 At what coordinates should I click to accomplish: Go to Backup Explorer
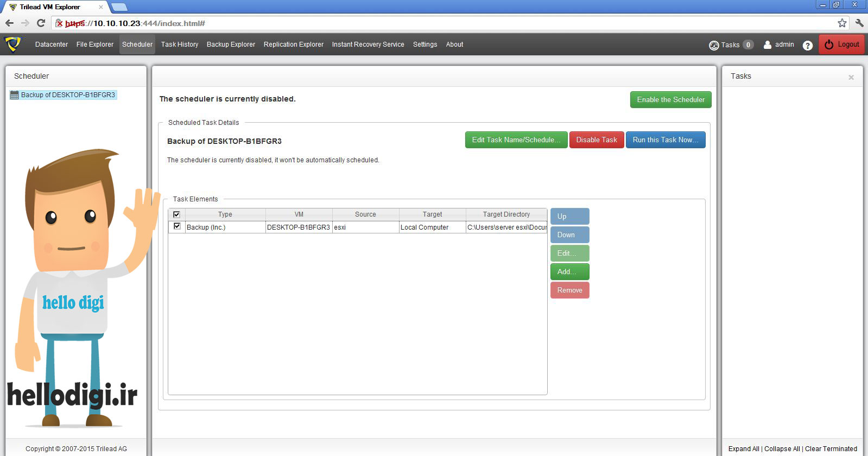231,45
